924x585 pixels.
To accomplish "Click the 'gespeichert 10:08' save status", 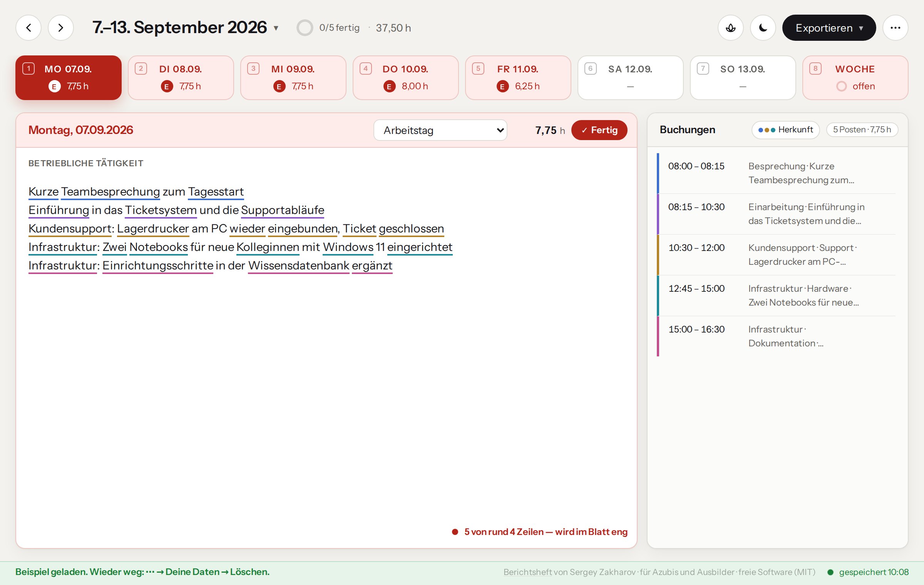I will pos(869,572).
